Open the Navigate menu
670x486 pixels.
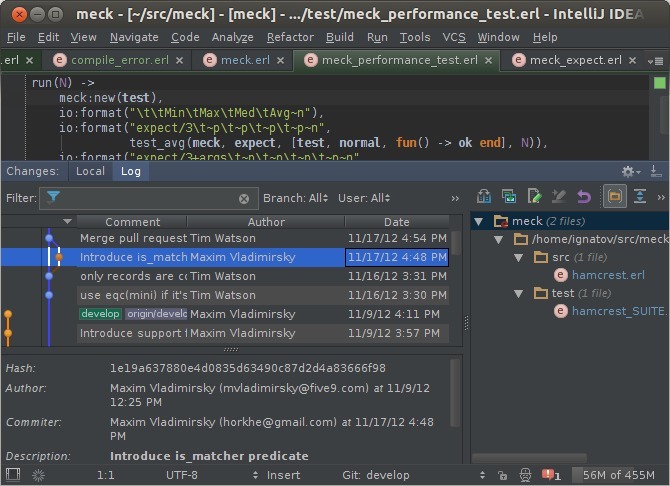pos(134,37)
